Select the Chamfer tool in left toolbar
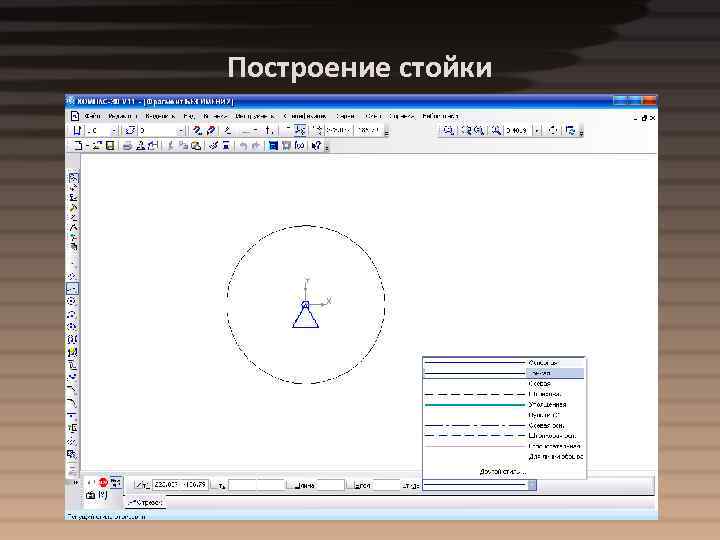This screenshot has width=720, height=540. tap(72, 390)
